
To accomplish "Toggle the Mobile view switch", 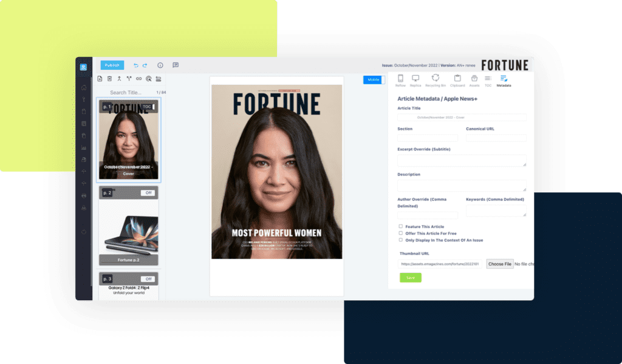I will [374, 79].
